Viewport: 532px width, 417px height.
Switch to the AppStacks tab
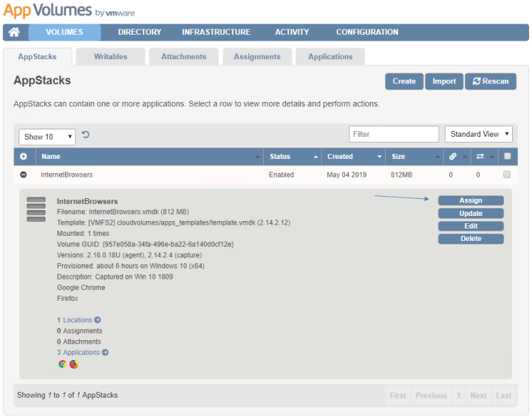(x=38, y=57)
